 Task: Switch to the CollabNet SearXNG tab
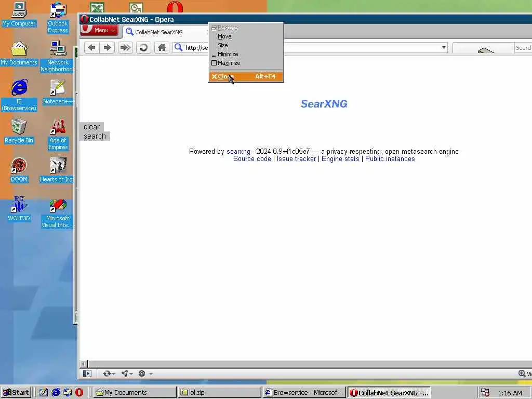coord(166,32)
